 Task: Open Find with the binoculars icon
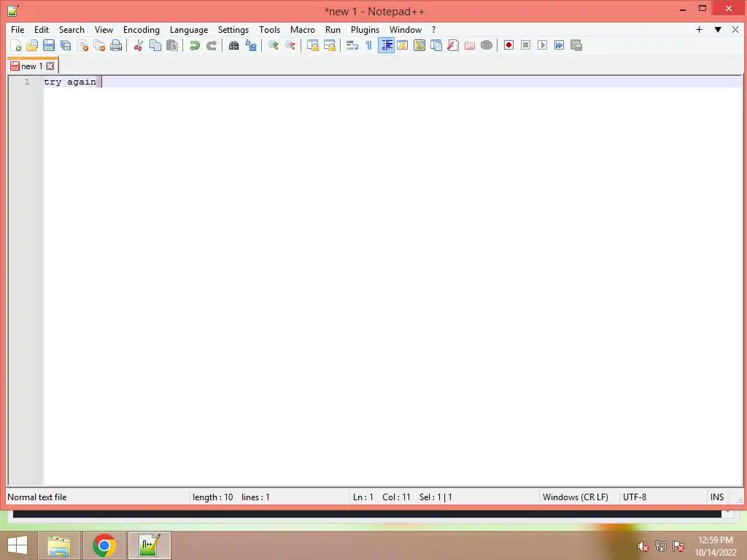coord(233,45)
